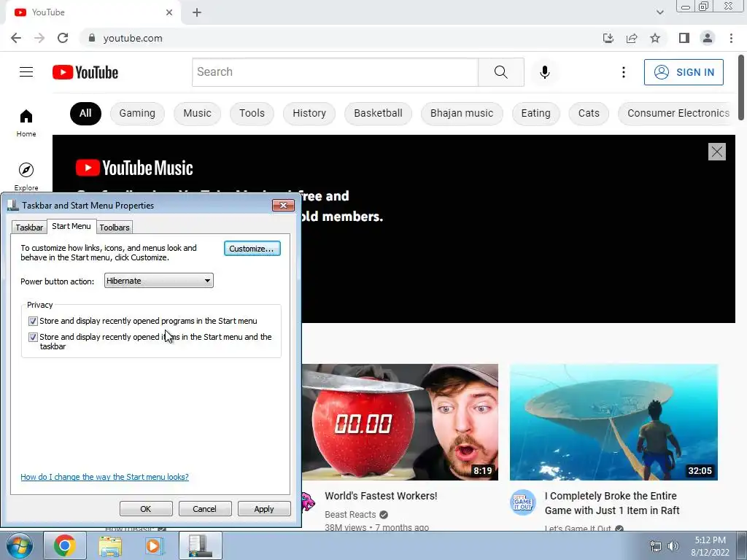The width and height of the screenshot is (747, 560).
Task: Click Cancel in the properties dialog
Action: (205, 509)
